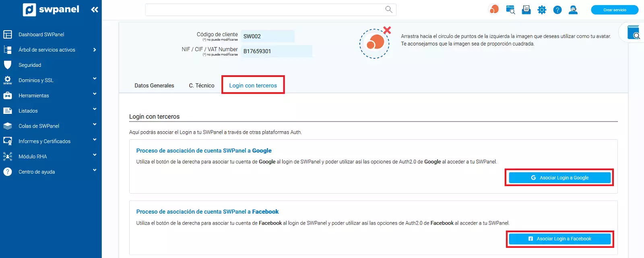
Task: Remove avatar using the red X
Action: tap(387, 30)
